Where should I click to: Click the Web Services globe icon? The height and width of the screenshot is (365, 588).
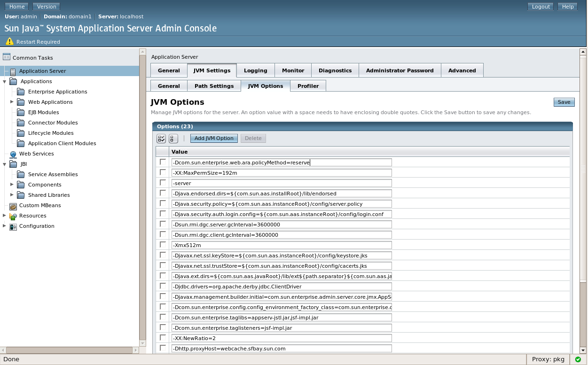(x=13, y=154)
